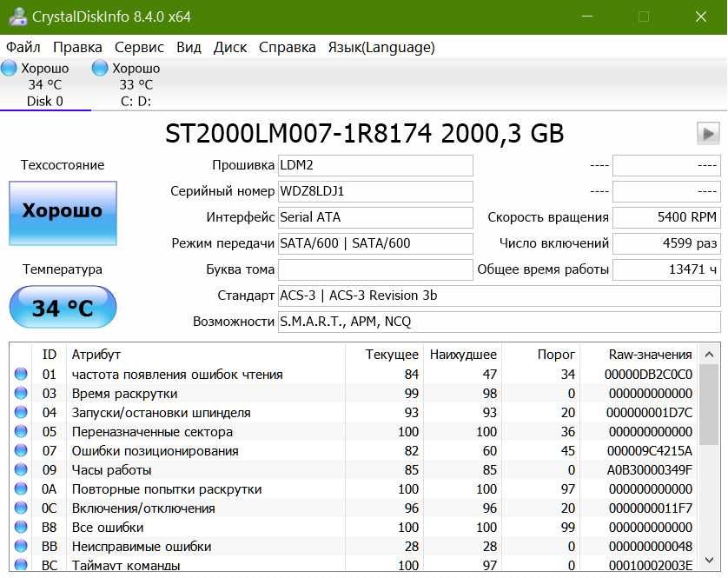Screen dimensions: 728x578
Task: Click raw value 000000001D7C
Action: [x=650, y=413]
